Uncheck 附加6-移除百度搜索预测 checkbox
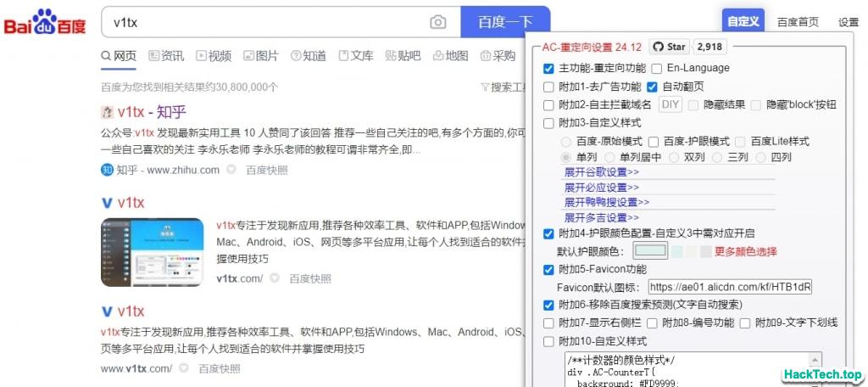Screen dimensions: 868x387 pyautogui.click(x=548, y=305)
